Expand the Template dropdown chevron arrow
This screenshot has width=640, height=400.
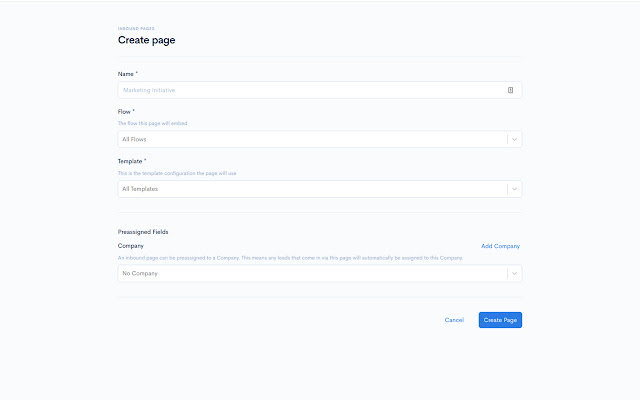(514, 189)
